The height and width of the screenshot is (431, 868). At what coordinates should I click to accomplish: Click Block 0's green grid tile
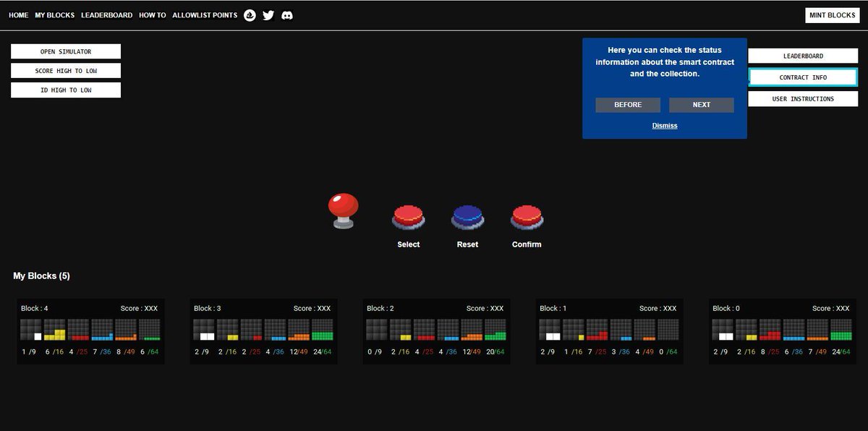coord(842,330)
